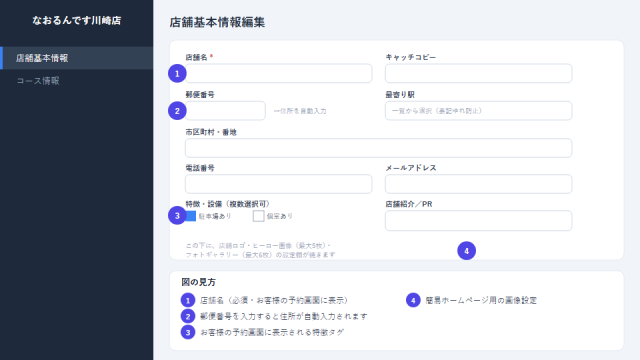Click legend text 簡易ホームページ用の画像設定
This screenshot has height=360, width=640.
tap(481, 300)
